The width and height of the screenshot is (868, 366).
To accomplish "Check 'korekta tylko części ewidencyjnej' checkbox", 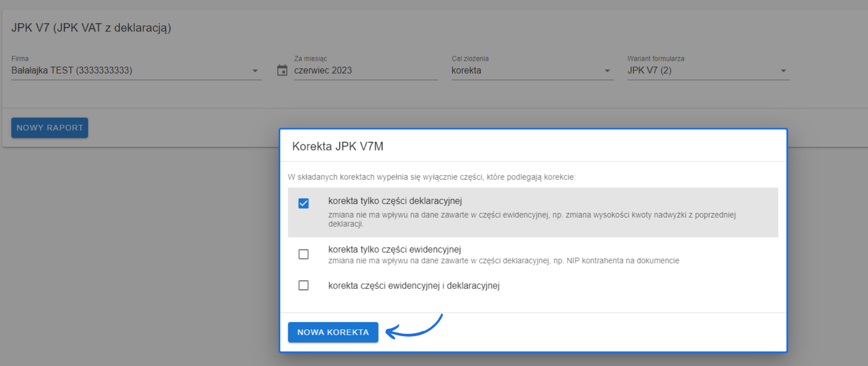I will (303, 254).
